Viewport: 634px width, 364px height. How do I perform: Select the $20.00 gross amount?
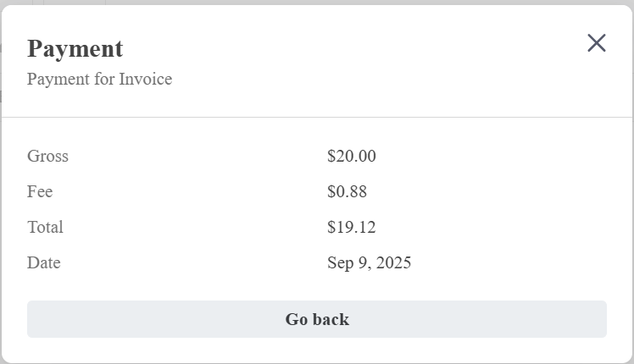pos(351,157)
